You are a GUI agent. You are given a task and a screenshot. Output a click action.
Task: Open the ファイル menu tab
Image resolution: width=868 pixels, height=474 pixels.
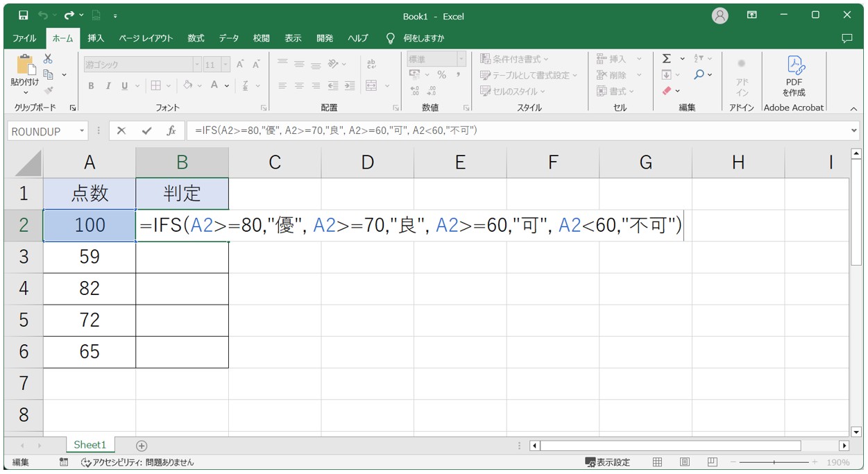coord(25,38)
